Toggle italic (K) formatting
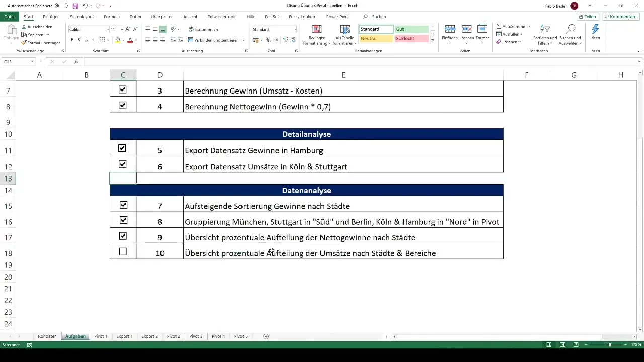 tap(79, 40)
